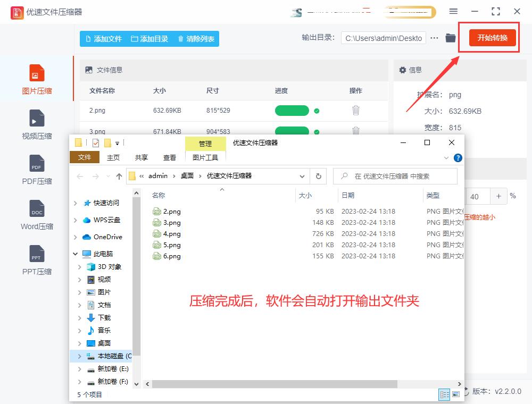
Task: Increase compression value with plus stepper
Action: tap(498, 196)
